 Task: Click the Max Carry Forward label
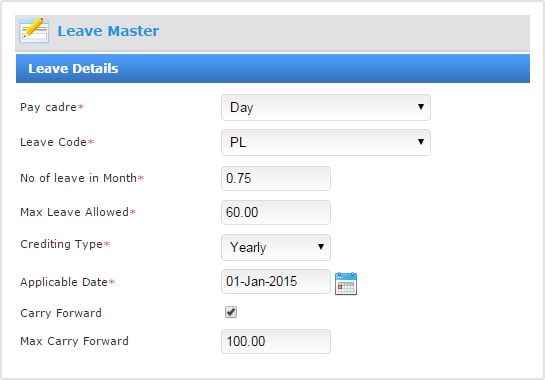coord(74,341)
